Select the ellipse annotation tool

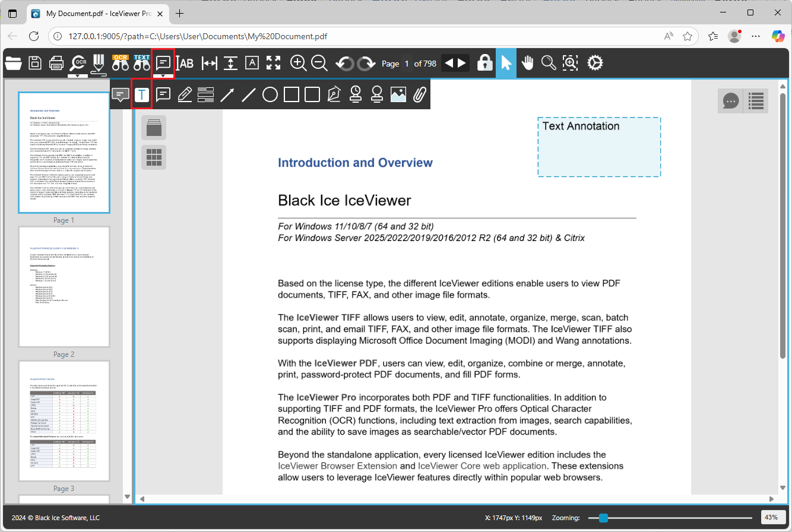[270, 94]
